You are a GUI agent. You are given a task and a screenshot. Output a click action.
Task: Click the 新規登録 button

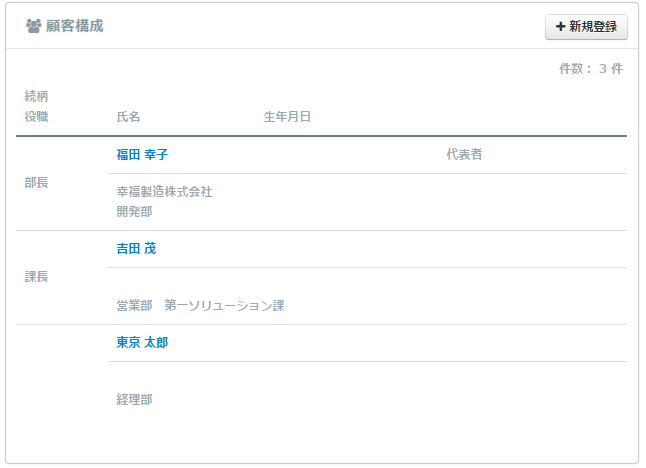click(x=586, y=27)
